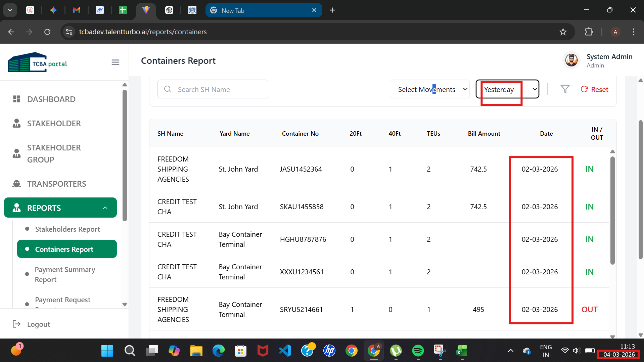Click the filter funnel icon
This screenshot has width=644, height=362.
point(565,89)
